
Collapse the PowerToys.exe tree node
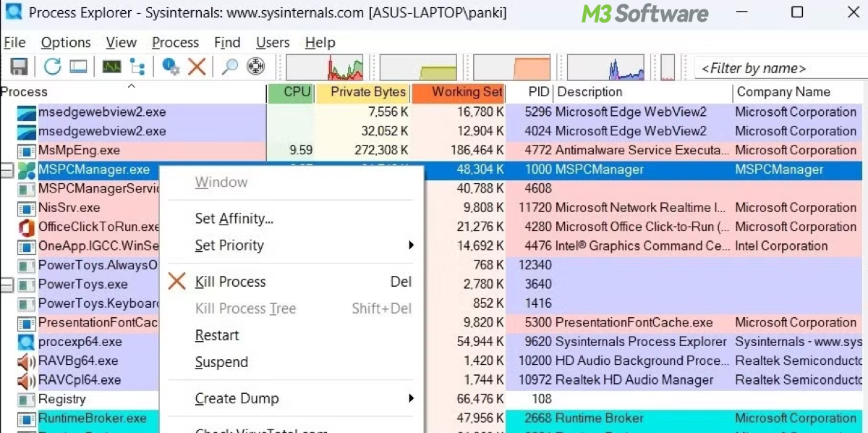(x=7, y=285)
